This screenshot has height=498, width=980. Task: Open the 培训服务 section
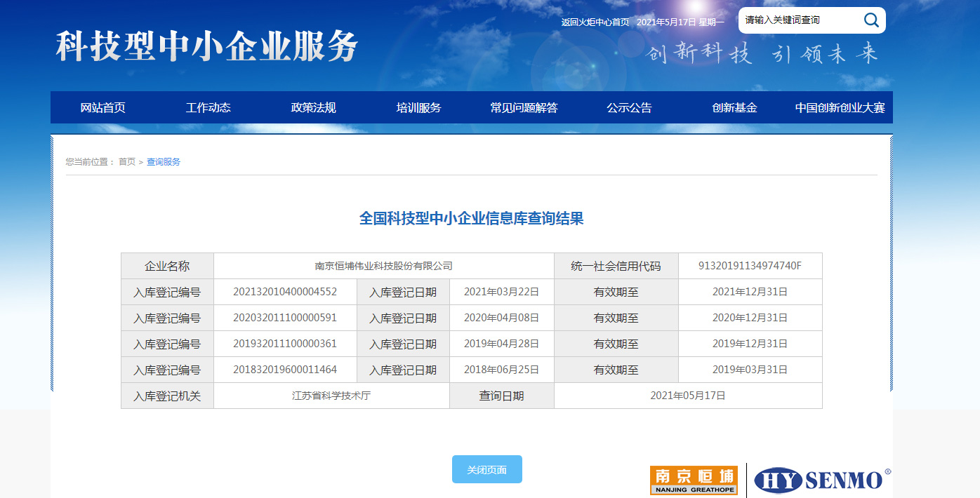pos(417,107)
